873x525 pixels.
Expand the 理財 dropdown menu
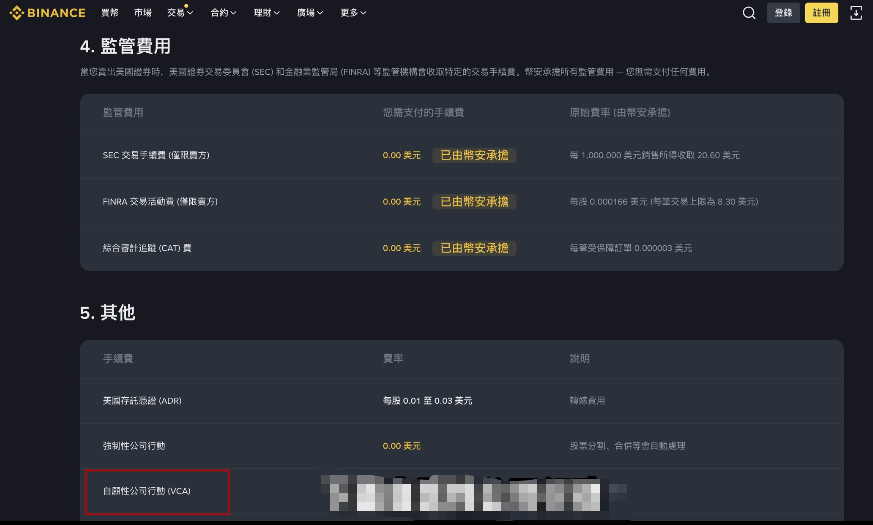[267, 13]
